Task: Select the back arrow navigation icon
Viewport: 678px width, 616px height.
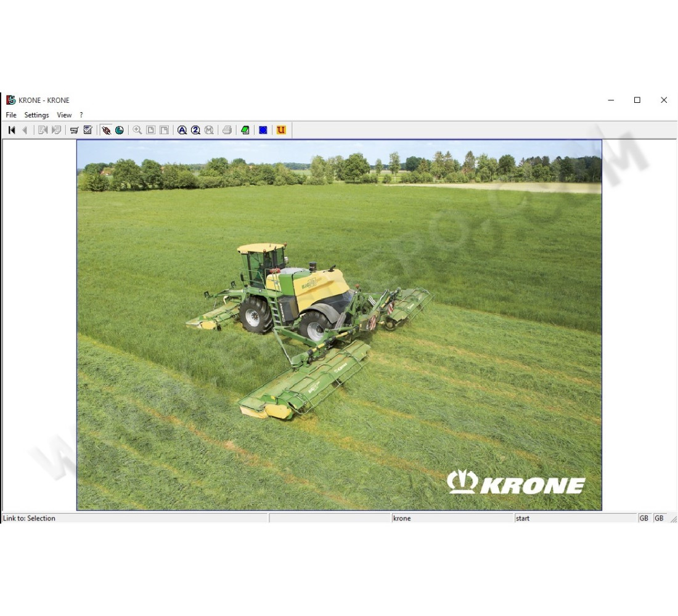Action: (25, 129)
